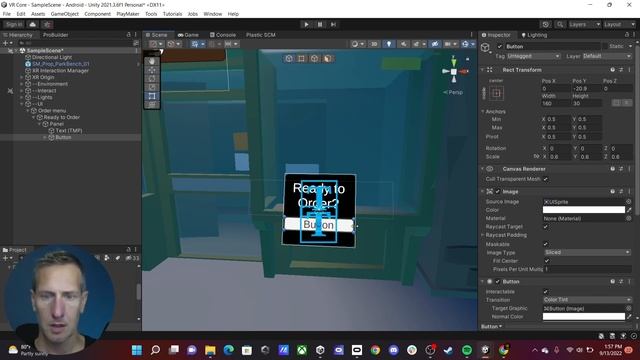The image size is (640, 360).
Task: Click the Pause button
Action: click(x=320, y=24)
